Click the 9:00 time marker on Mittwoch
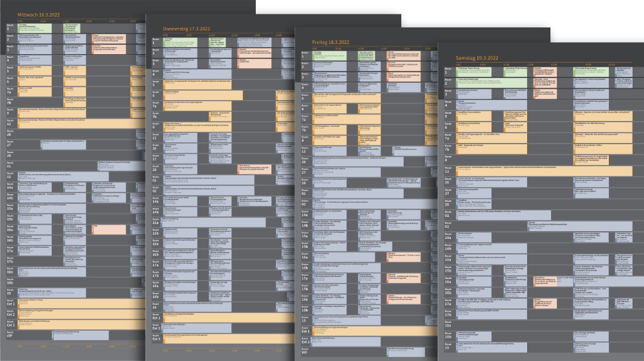The height and width of the screenshot is (361, 644). point(18,20)
